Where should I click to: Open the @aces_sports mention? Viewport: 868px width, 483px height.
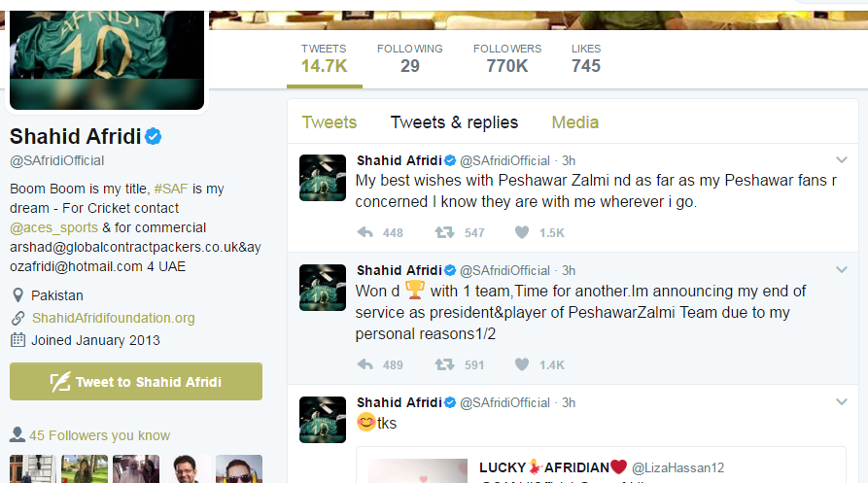coord(53,227)
